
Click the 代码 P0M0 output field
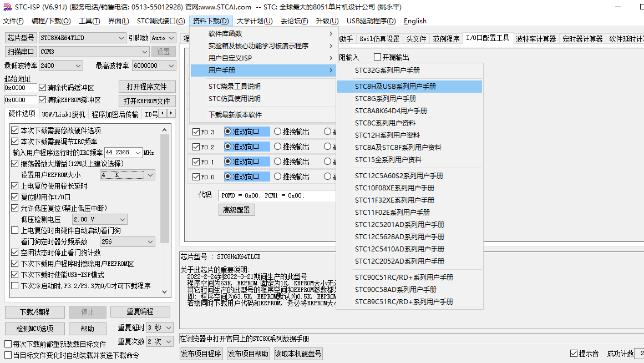[x=277, y=196]
